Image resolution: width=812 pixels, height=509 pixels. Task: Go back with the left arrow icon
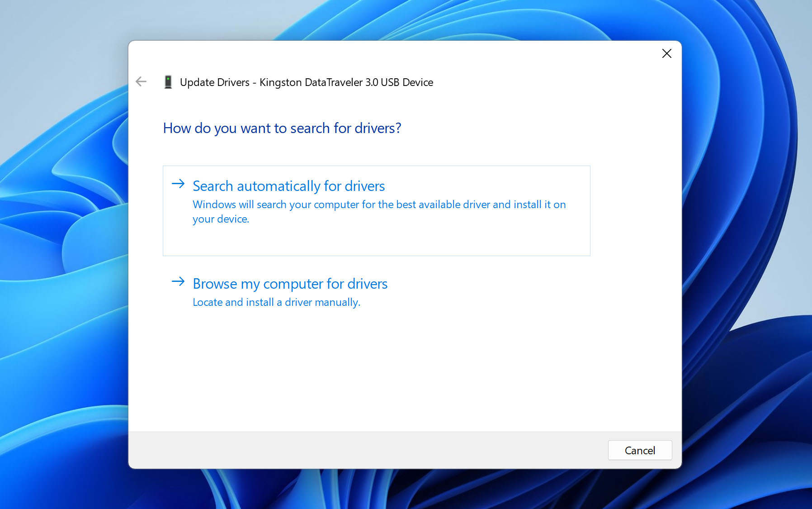pos(141,81)
